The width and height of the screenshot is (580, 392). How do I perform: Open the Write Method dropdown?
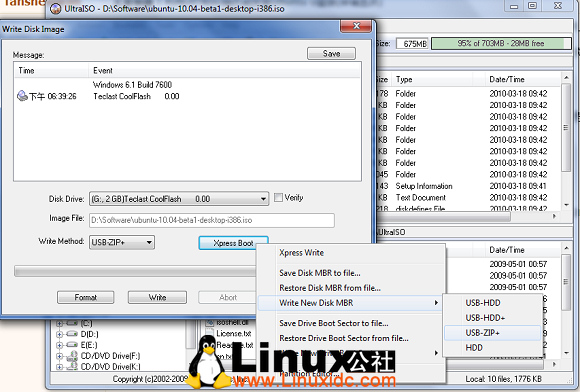coord(149,243)
